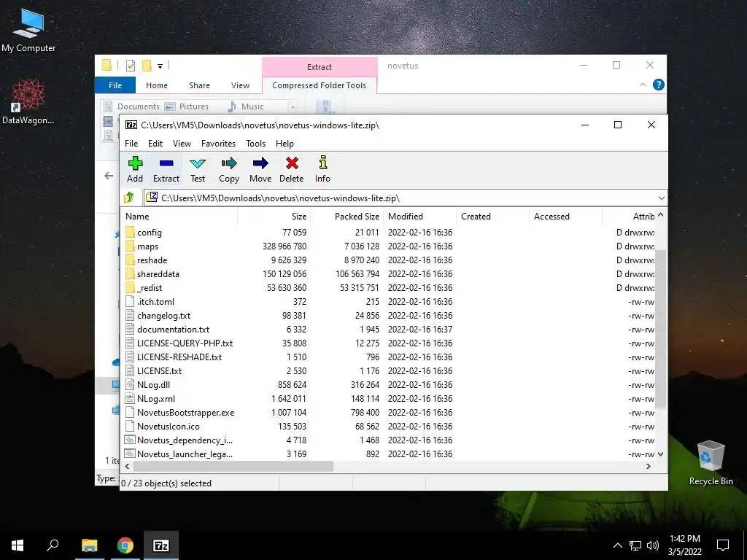This screenshot has width=747, height=560.
Task: Click the Extract contextual tab in Explorer
Action: point(320,67)
